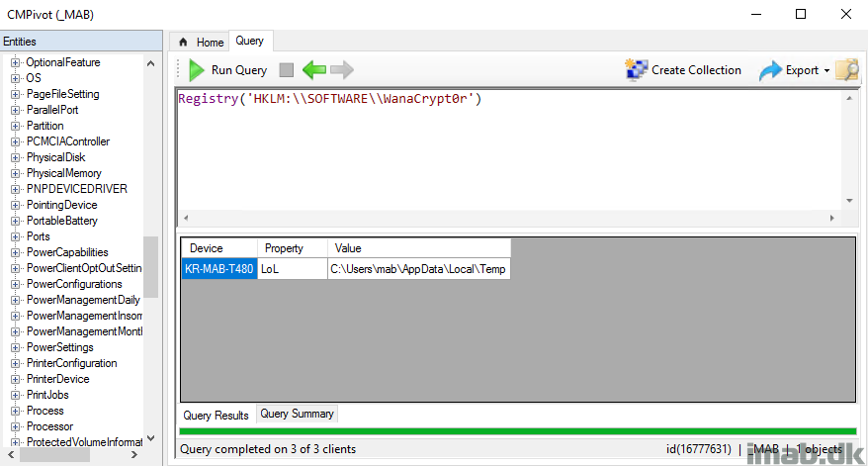868x466 pixels.
Task: Select ProtectedVolumeInformation entity
Action: click(x=84, y=442)
